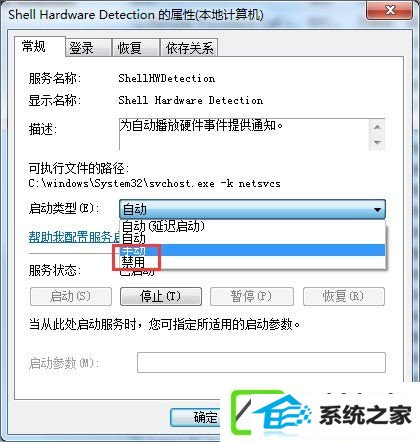Viewport: 420px width, 442px height.
Task: Click the description scrollbar up arrow
Action: [x=377, y=127]
